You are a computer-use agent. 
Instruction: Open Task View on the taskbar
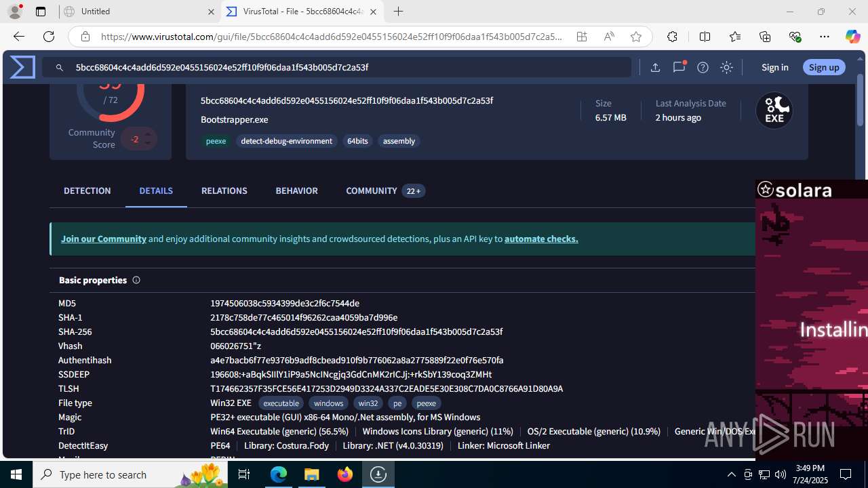(244, 474)
